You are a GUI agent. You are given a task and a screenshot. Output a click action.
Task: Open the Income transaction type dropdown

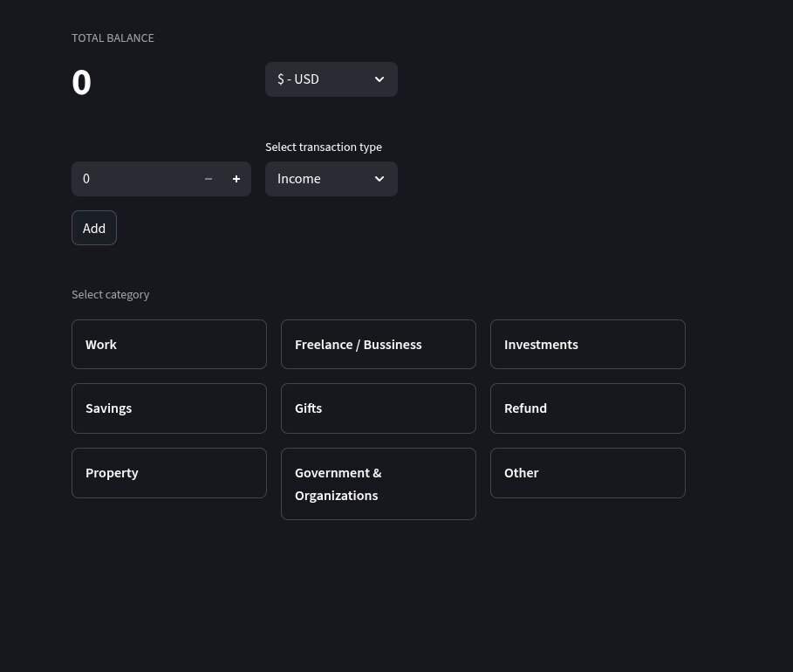[x=332, y=179]
